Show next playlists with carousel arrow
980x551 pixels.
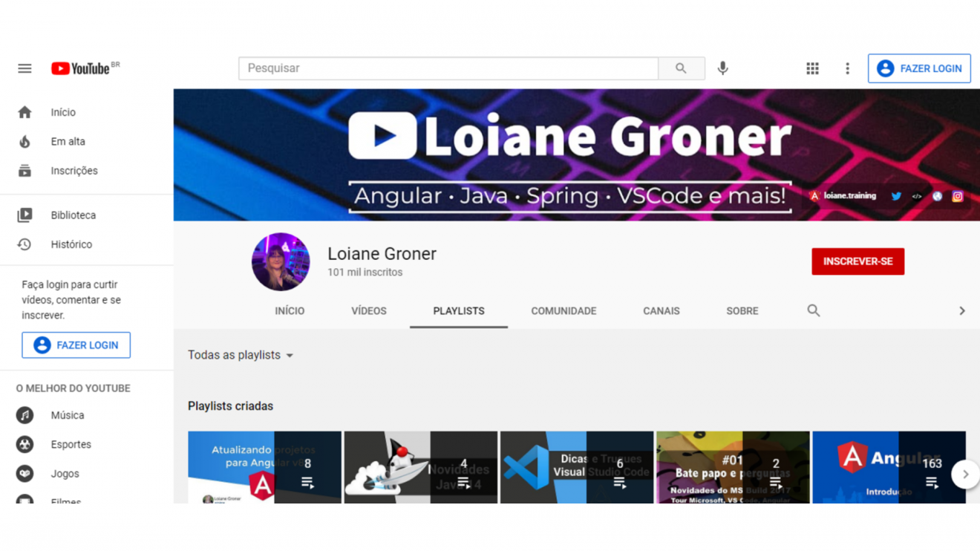(965, 474)
